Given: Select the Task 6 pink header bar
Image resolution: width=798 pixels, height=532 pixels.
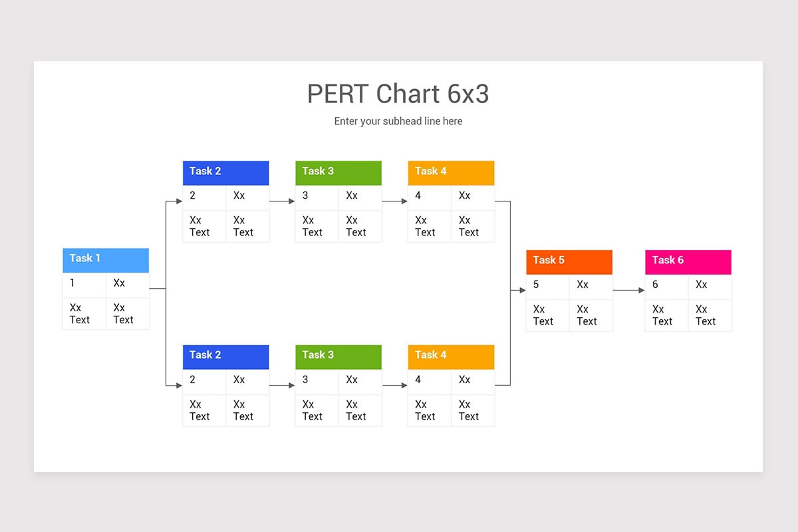Looking at the screenshot, I should (x=688, y=261).
